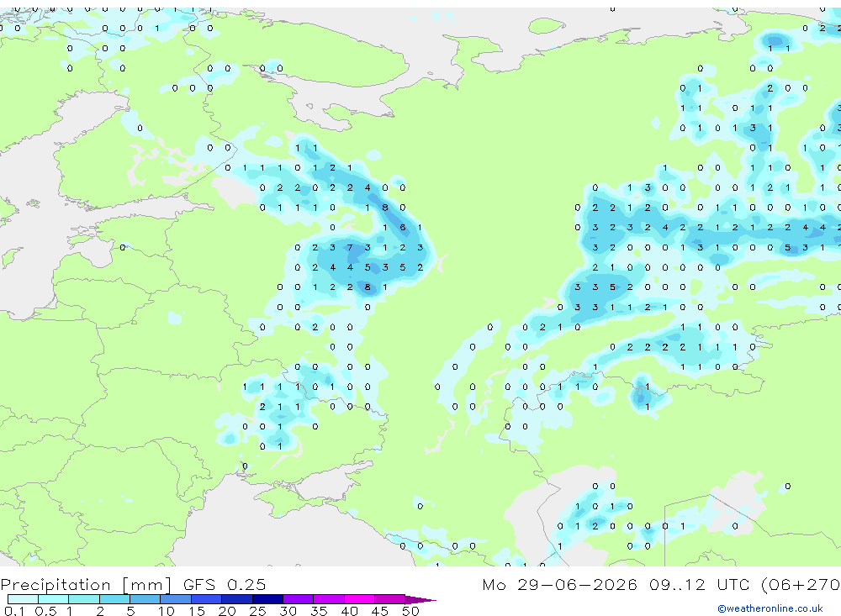This screenshot has width=841, height=616.
Task: Click the legend label '20'
Action: click(227, 611)
